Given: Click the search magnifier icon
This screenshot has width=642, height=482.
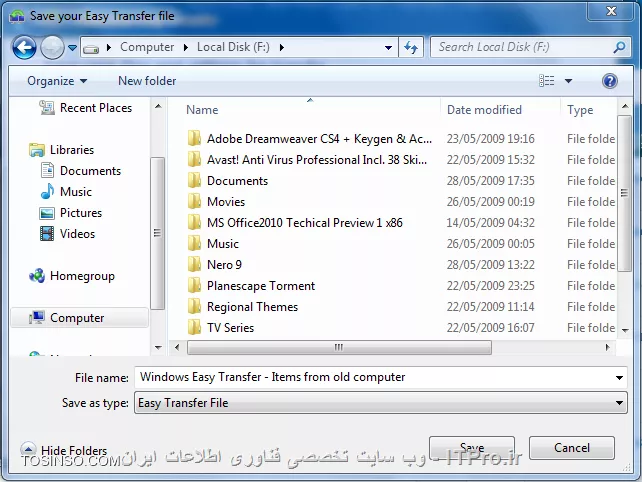Looking at the screenshot, I should 619,47.
